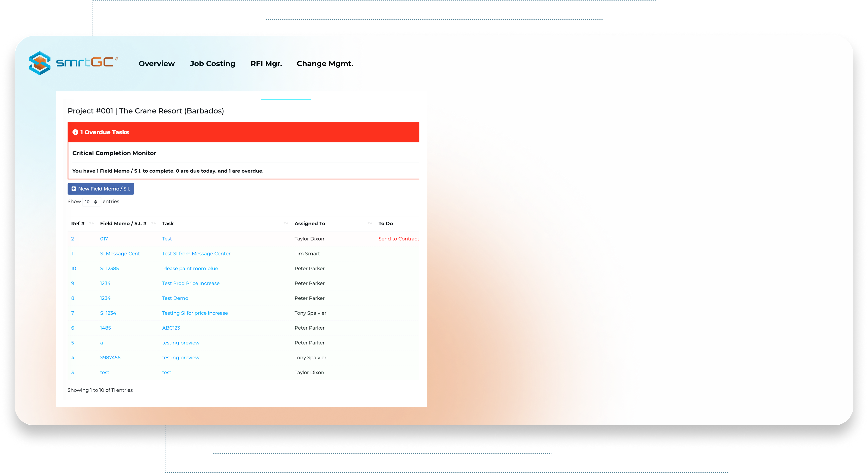This screenshot has height=473, width=868.
Task: Click the SmartGC logo icon
Action: click(40, 63)
